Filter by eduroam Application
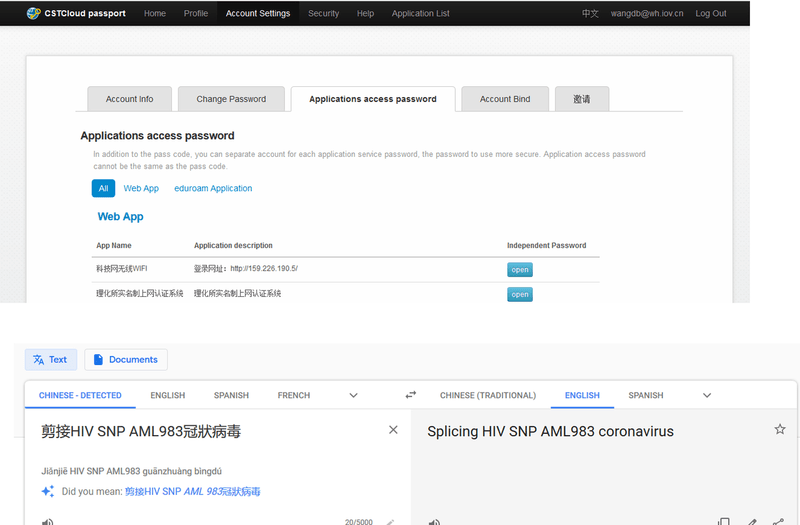800x525 pixels. [213, 188]
